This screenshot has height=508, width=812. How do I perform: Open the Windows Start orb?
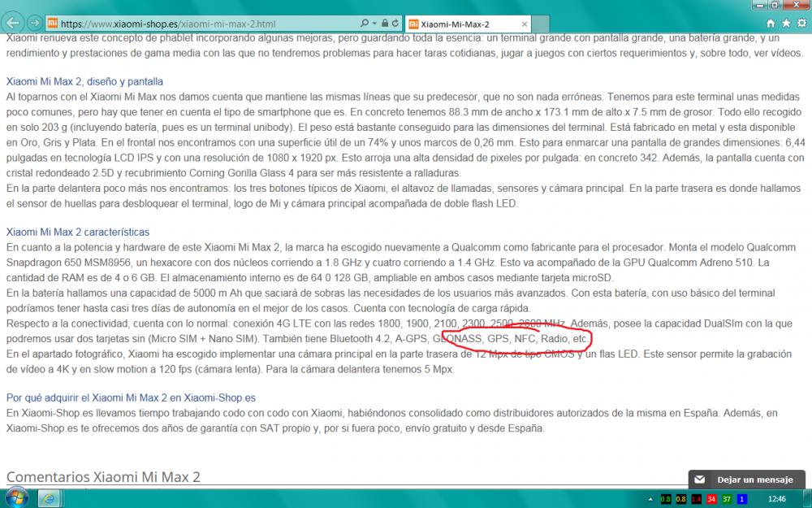tap(16, 498)
